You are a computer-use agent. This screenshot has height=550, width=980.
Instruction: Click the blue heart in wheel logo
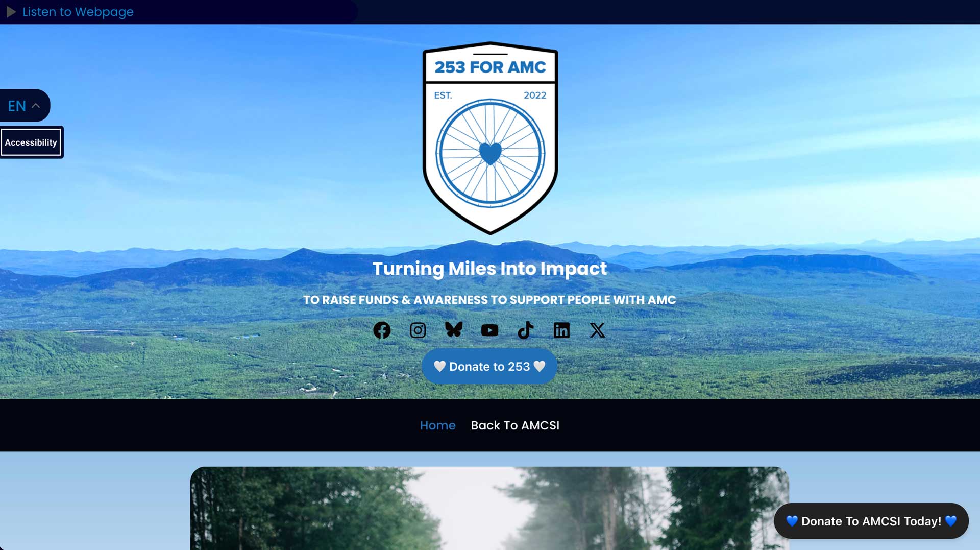click(491, 153)
